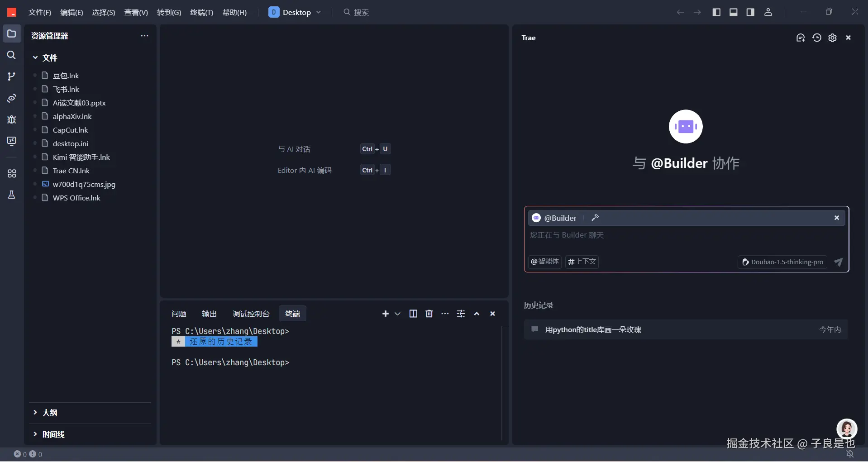
Task: Navigate back with the left arrow
Action: (680, 12)
